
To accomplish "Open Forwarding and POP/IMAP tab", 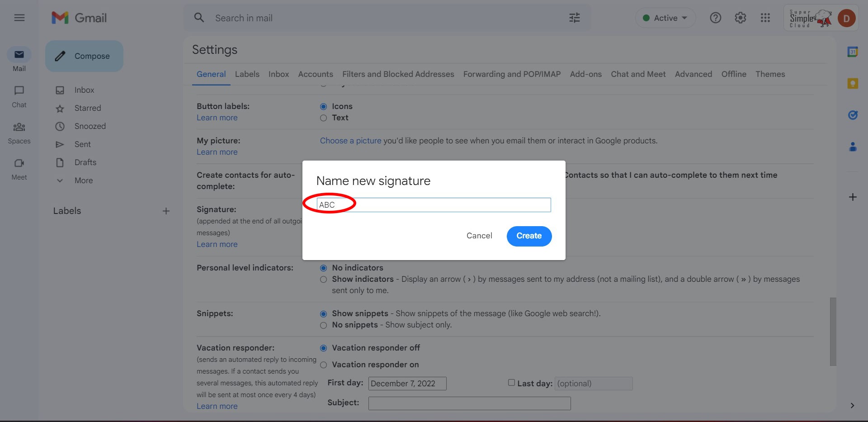I will [x=512, y=74].
